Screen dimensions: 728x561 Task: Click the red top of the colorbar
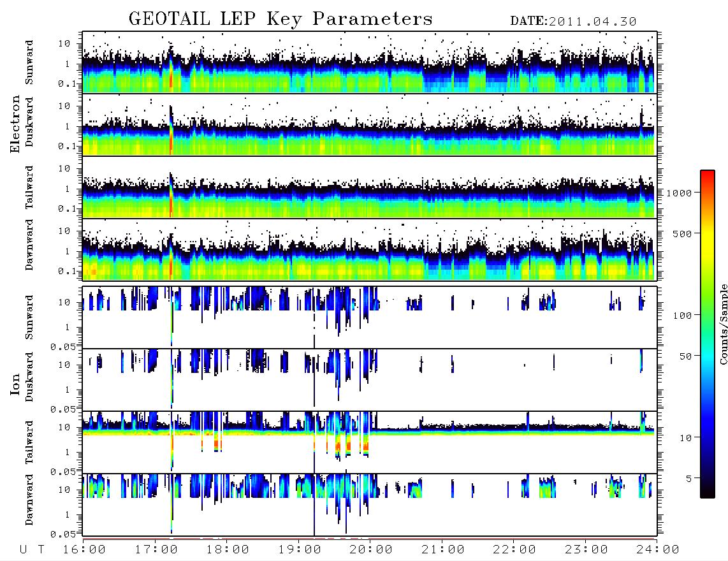(x=708, y=177)
